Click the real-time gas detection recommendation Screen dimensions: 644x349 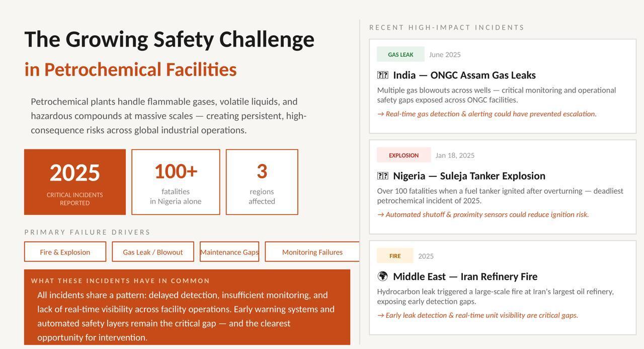[x=487, y=114]
